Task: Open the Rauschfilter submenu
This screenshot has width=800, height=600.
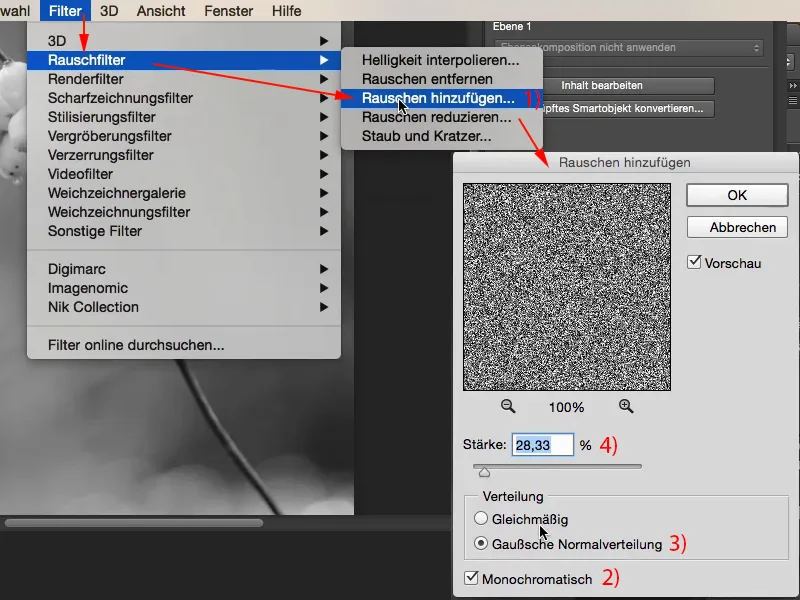Action: [x=184, y=60]
